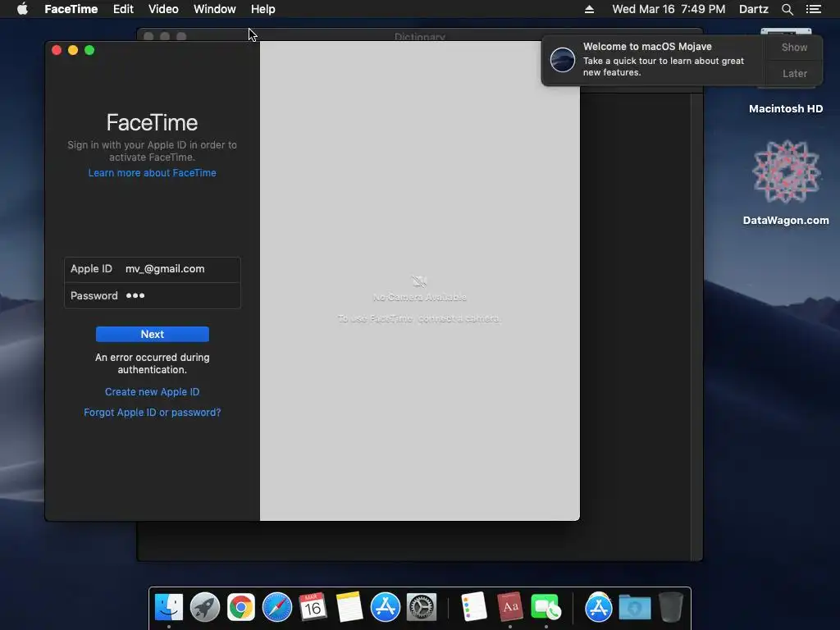Image resolution: width=840 pixels, height=630 pixels.
Task: Click into the Password field
Action: 152,295
